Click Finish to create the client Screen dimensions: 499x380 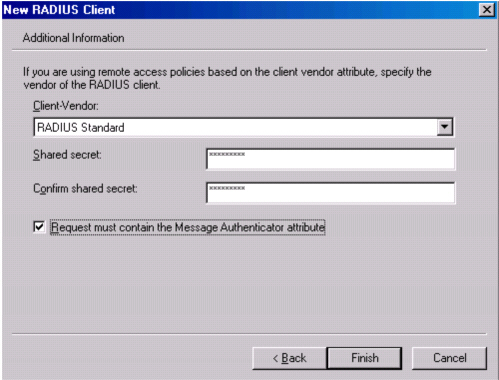(x=364, y=358)
